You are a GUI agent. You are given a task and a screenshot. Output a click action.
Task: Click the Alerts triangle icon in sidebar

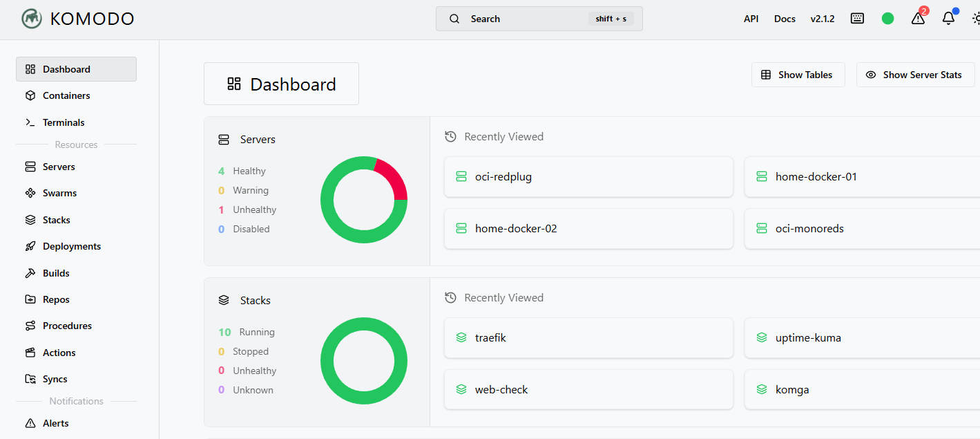[30, 423]
